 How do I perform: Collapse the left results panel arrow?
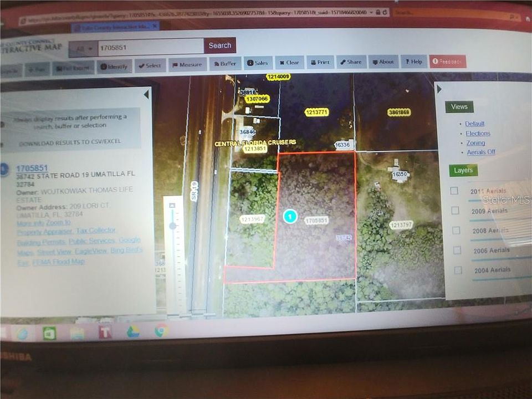[146, 94]
